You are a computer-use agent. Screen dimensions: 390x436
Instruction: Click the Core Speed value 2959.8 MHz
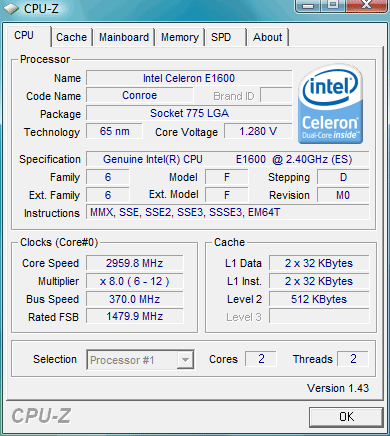[x=135, y=263]
